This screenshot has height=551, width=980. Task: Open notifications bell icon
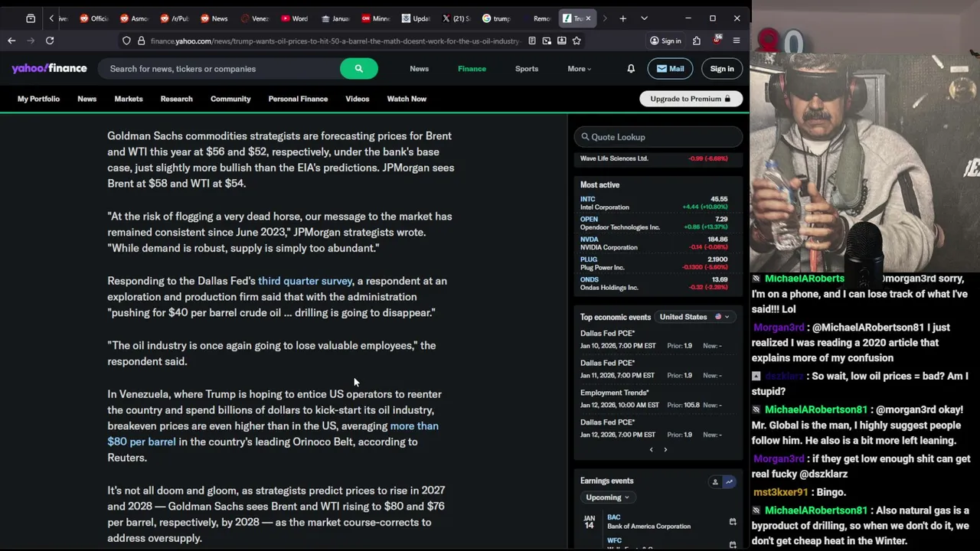tap(631, 69)
